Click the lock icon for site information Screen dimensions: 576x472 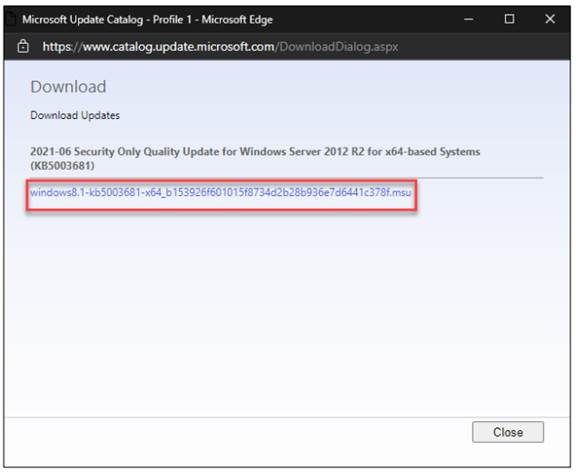[x=23, y=47]
